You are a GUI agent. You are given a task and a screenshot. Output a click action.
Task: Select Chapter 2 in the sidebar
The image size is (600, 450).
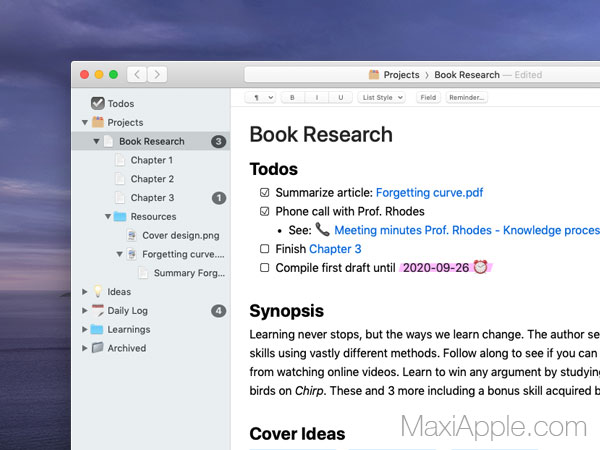152,179
